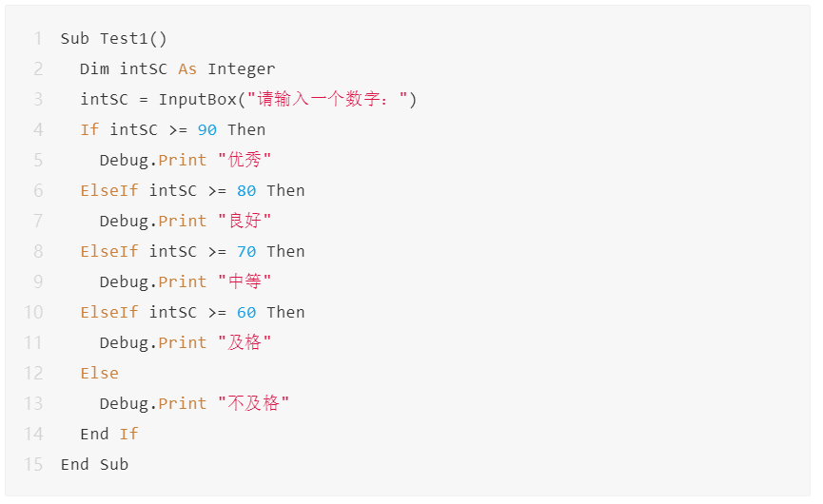Click the standalone Else keyword on line 12
Viewport: 823px width, 504px height.
100,374
